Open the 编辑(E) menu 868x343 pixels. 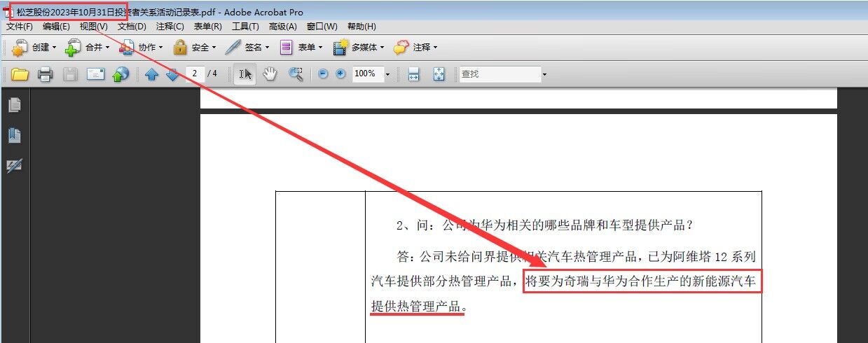pos(56,27)
